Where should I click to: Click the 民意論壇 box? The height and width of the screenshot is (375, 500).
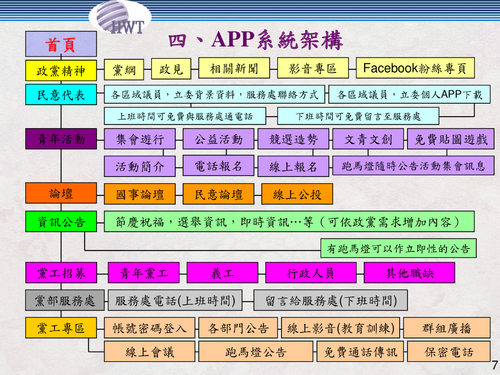pos(218,194)
